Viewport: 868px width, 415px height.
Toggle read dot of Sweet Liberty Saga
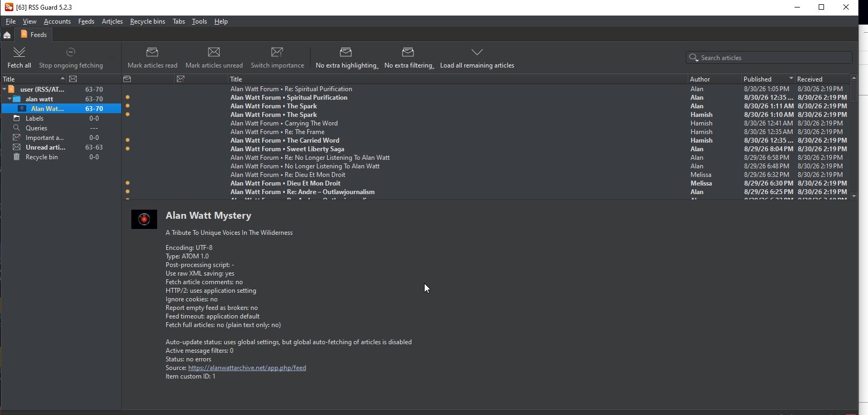pyautogui.click(x=128, y=149)
